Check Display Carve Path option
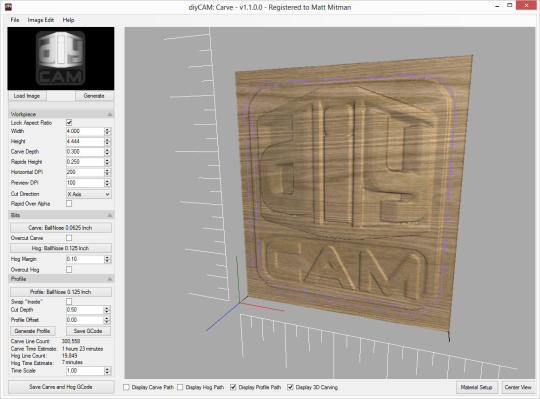Viewport: 540px width, 399px height. pyautogui.click(x=126, y=387)
